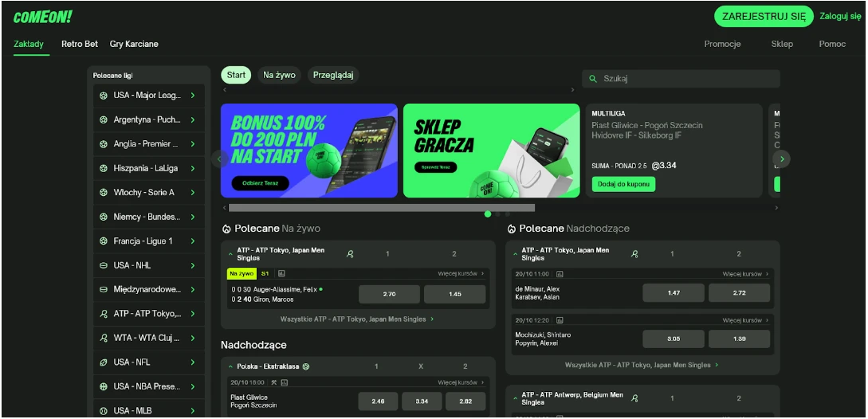The image size is (868, 419).
Task: Click soccer icon beside Włochy - Serie A
Action: (x=103, y=193)
